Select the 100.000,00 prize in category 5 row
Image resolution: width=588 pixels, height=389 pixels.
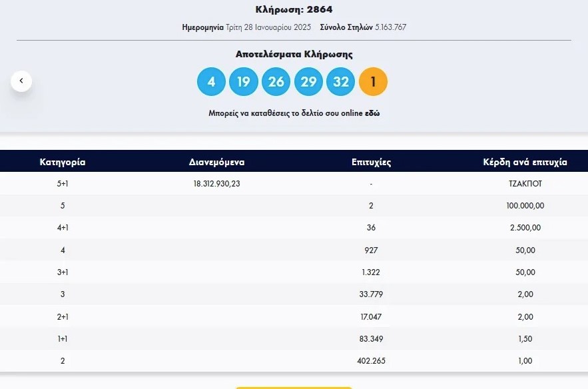point(525,206)
